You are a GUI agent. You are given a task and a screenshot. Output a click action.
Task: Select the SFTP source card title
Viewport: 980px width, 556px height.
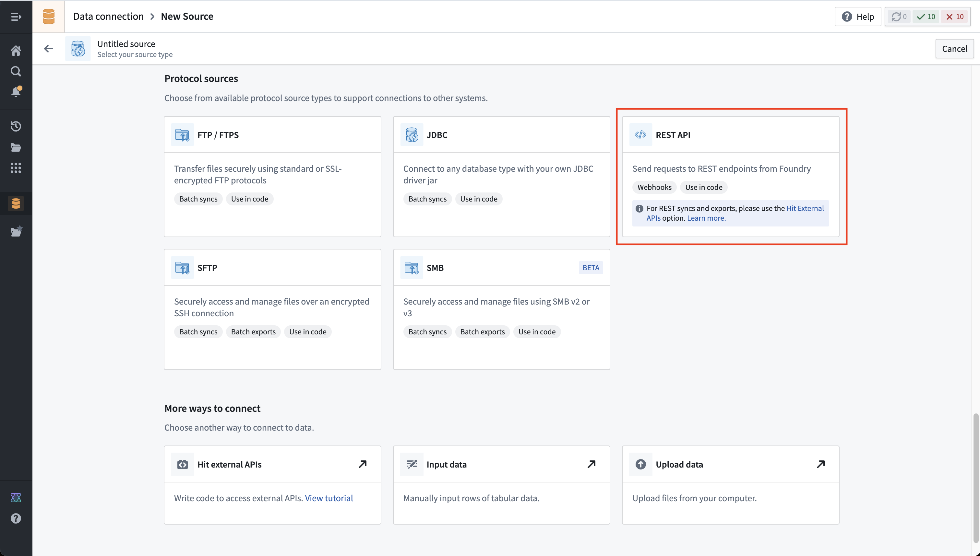tap(207, 268)
